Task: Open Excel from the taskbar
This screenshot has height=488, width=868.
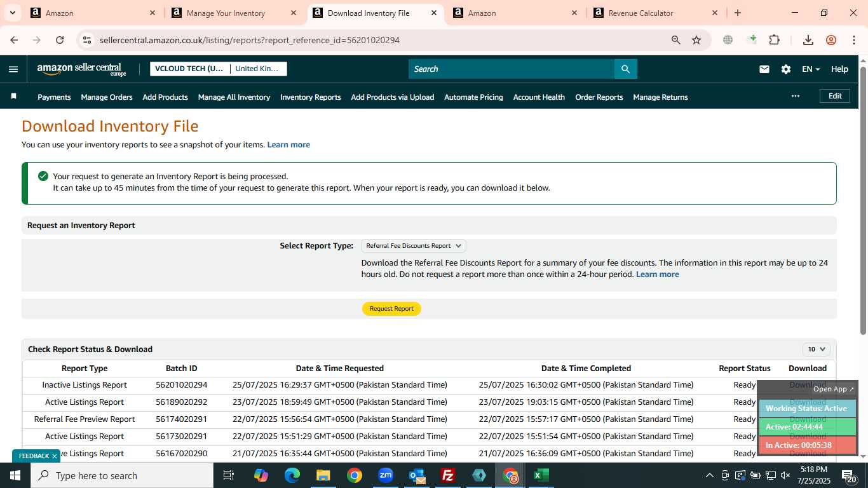Action: click(541, 475)
